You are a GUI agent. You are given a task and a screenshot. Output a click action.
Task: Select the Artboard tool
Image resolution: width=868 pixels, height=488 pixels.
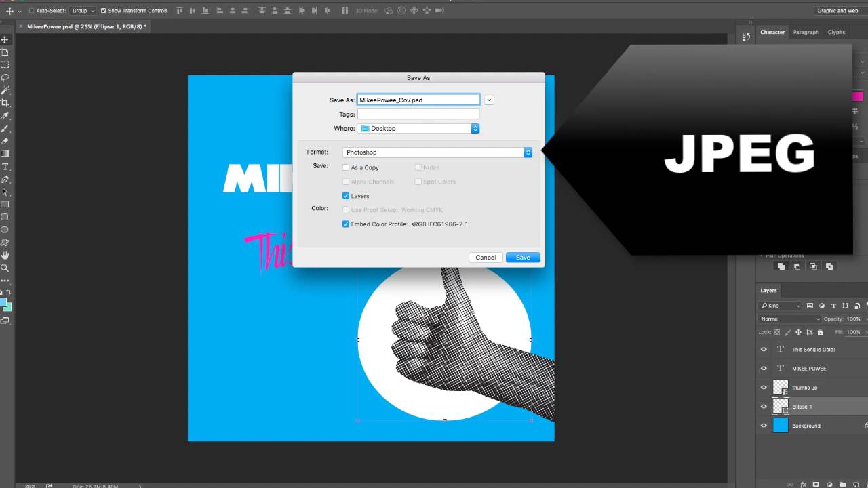pos(5,52)
